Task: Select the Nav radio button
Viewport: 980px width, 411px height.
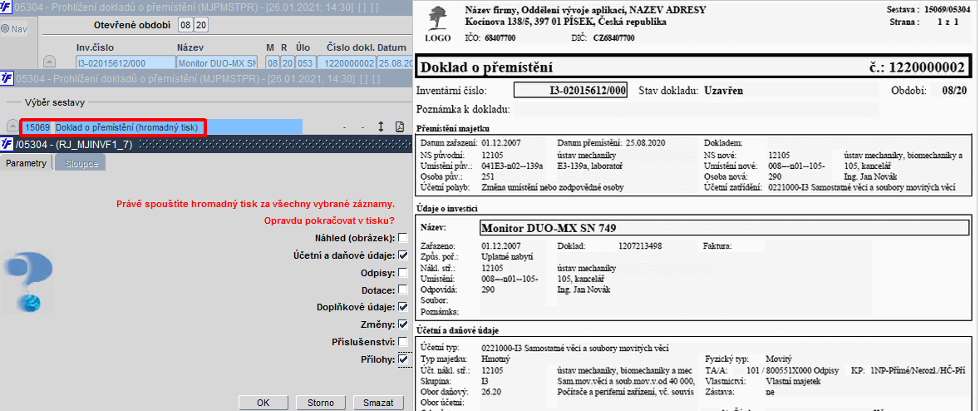Action: point(5,29)
